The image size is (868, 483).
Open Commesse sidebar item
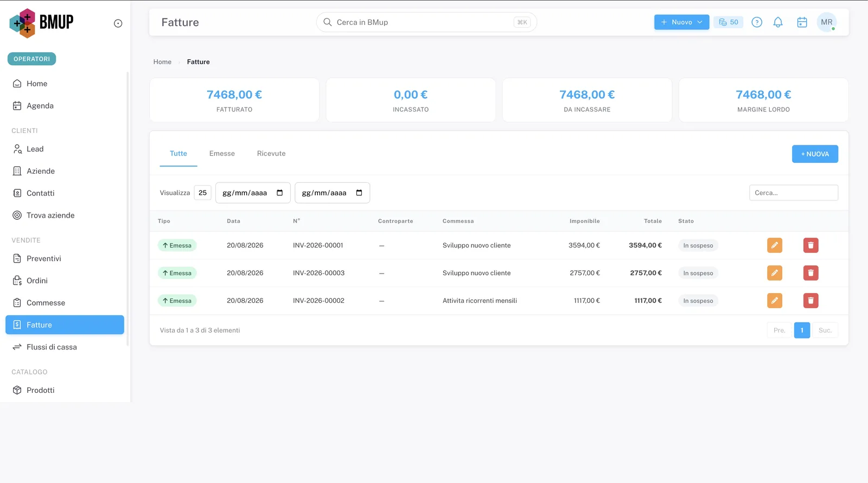[x=65, y=303]
